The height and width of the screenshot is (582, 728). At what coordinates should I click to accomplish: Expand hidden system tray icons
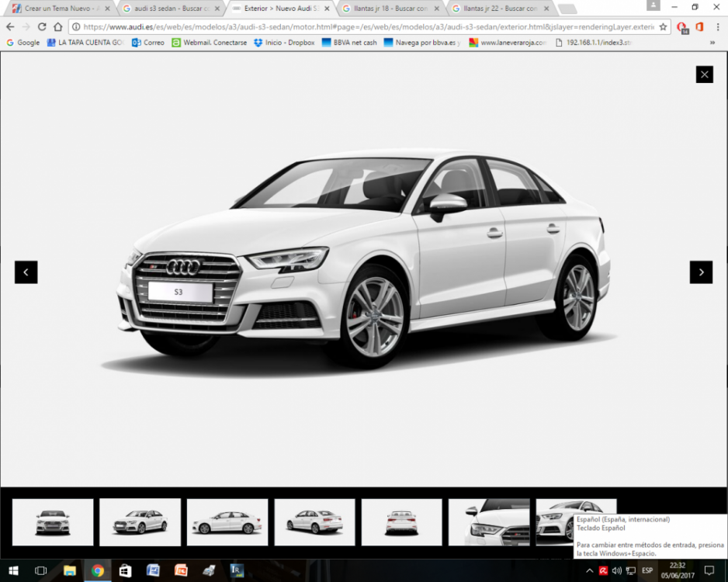point(589,570)
